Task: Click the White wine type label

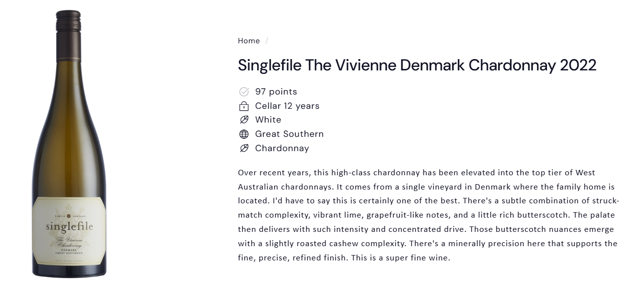Action: [x=268, y=120]
